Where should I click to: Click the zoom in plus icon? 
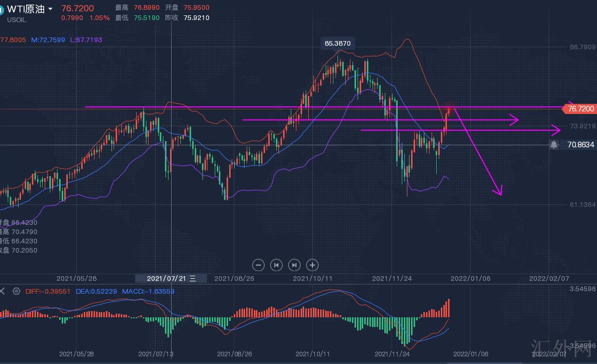click(x=312, y=265)
